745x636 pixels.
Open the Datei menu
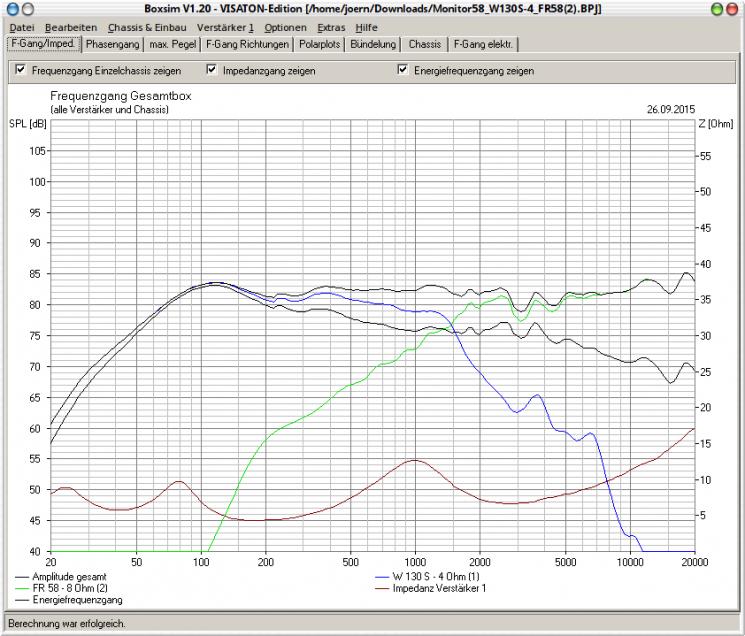tap(21, 28)
